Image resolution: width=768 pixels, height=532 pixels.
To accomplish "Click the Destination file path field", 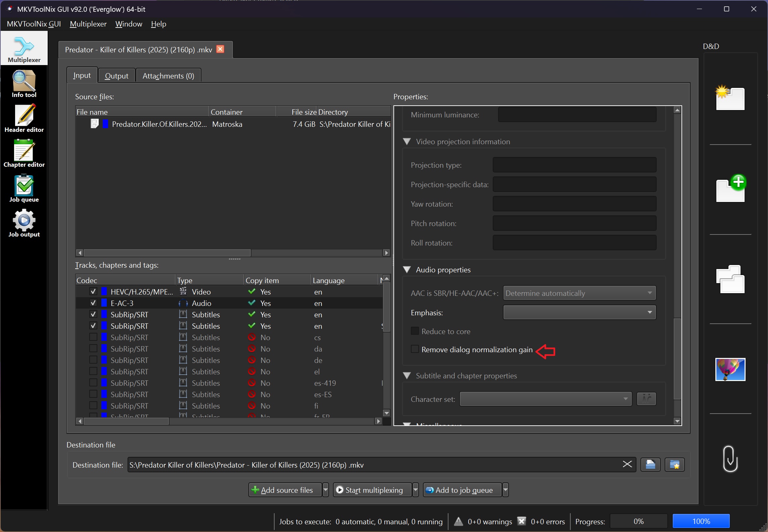I will pos(375,465).
